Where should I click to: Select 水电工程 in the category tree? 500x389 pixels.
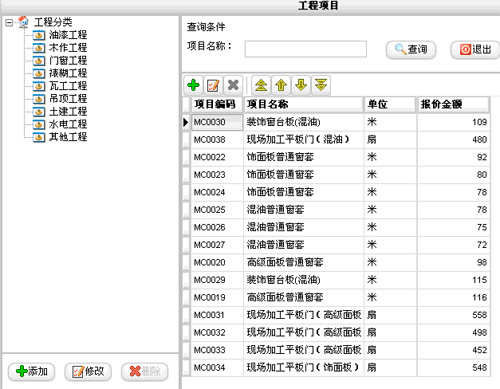click(68, 124)
